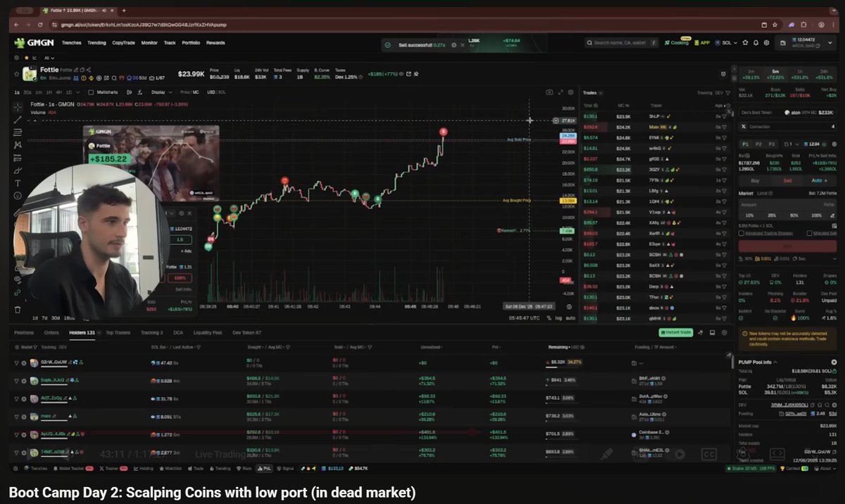Click the Amount input field
This screenshot has width=845, height=504.
787,205
